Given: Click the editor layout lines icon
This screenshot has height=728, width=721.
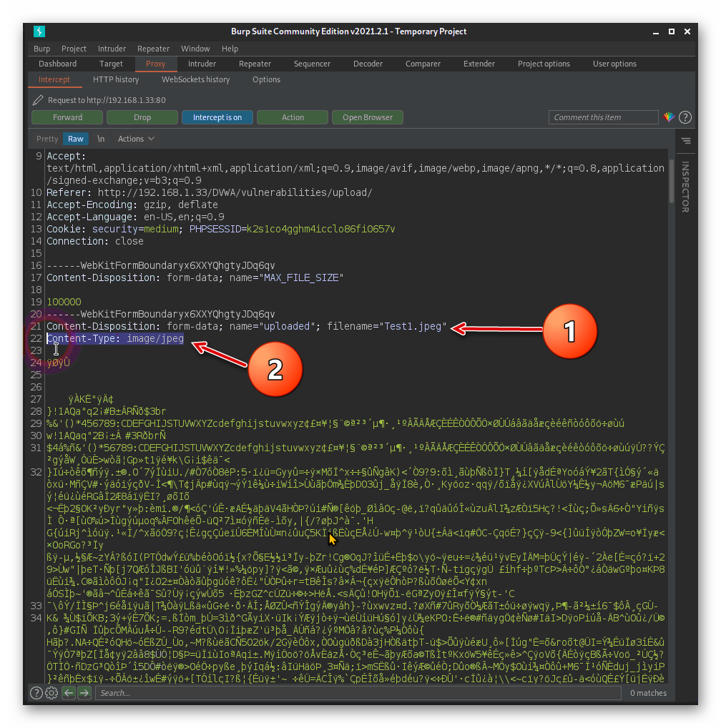Looking at the screenshot, I should (686, 141).
